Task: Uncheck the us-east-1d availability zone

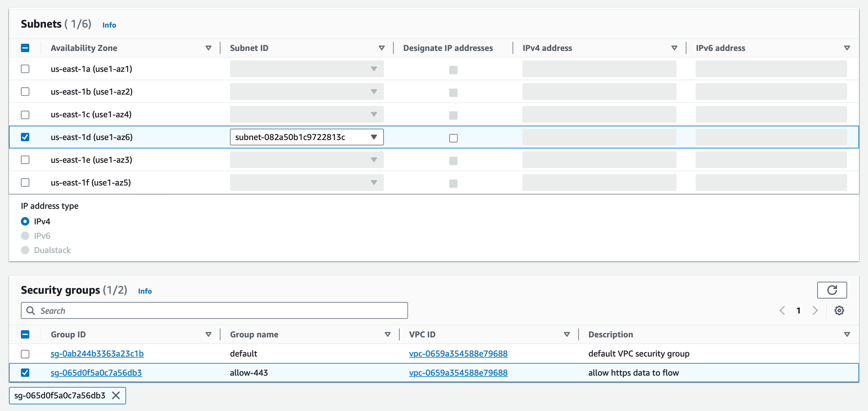Action: point(25,137)
